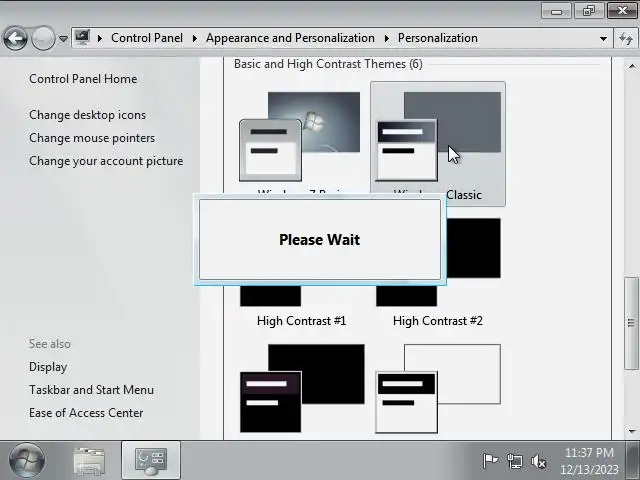This screenshot has width=640, height=480.
Task: Open the network tray icon
Action: point(514,461)
